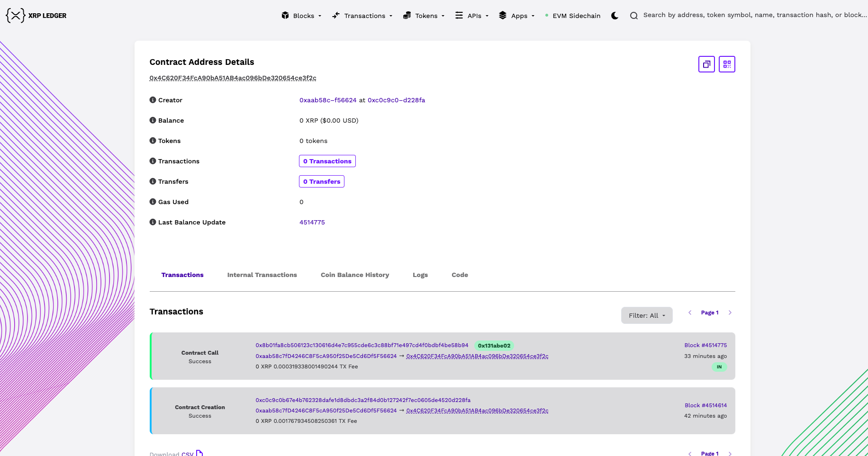Open the Filter: All dropdown

(x=647, y=315)
